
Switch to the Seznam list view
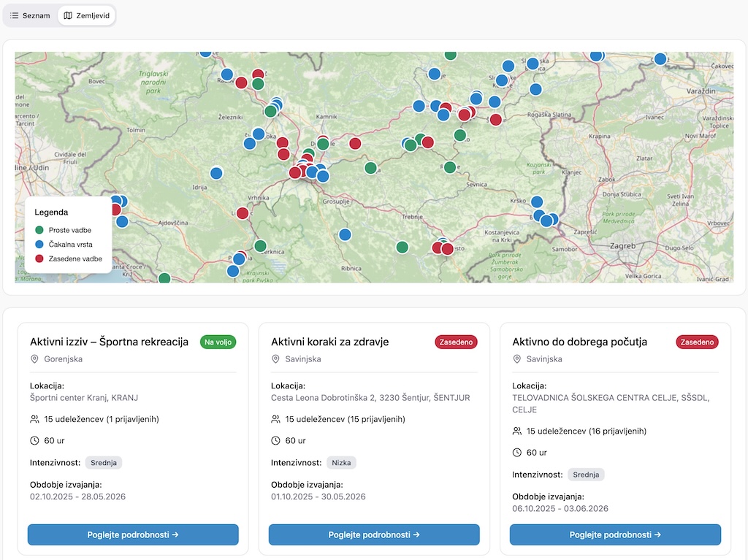tap(31, 15)
